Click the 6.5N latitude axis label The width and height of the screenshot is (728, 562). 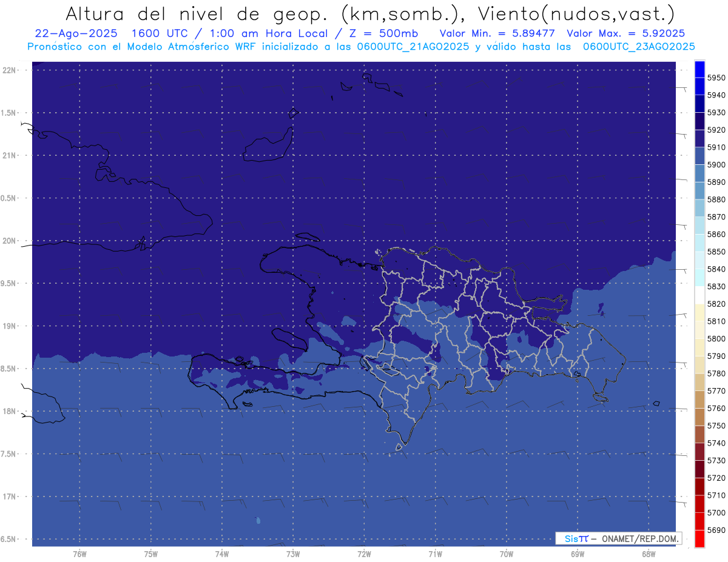(x=9, y=539)
